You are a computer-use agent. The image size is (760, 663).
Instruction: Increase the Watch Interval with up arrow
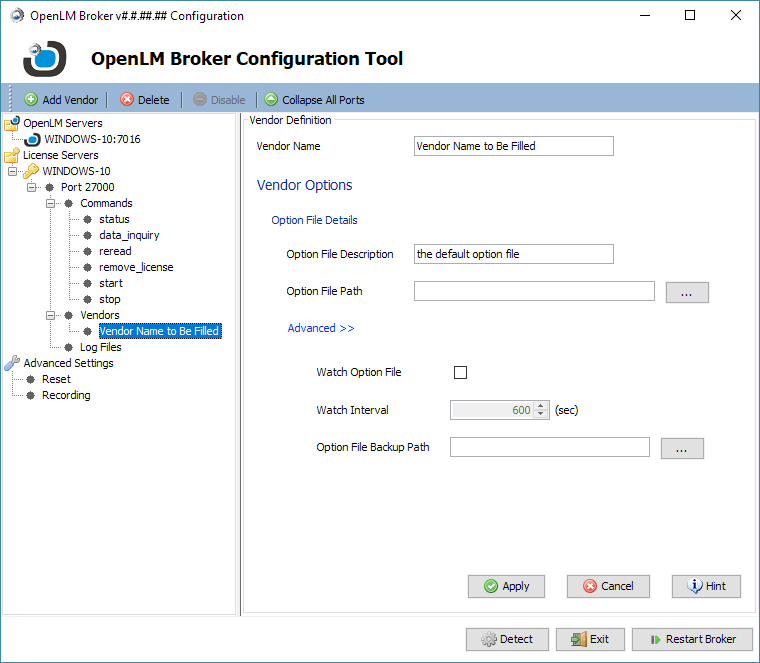coord(541,405)
